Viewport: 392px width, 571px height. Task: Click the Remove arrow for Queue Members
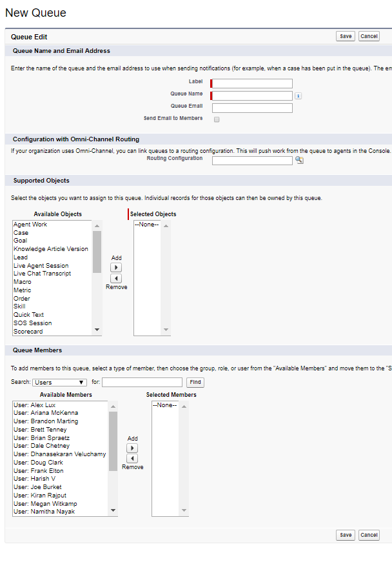132,459
